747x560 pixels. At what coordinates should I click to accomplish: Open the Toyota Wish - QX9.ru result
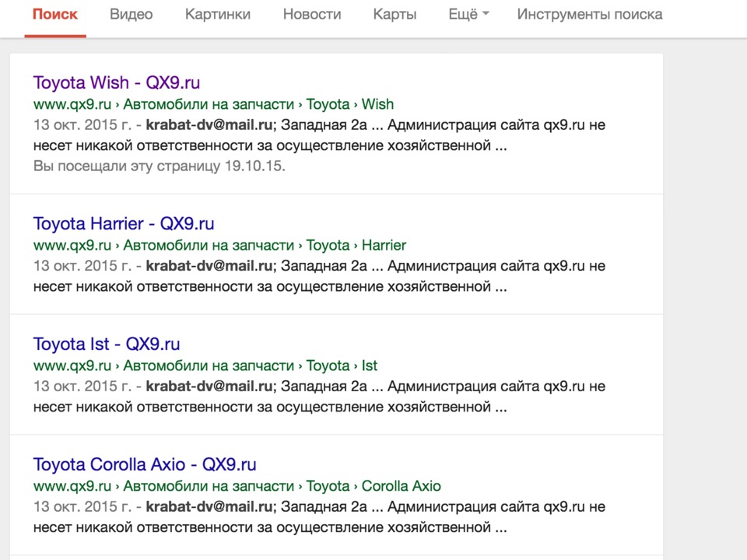117,82
